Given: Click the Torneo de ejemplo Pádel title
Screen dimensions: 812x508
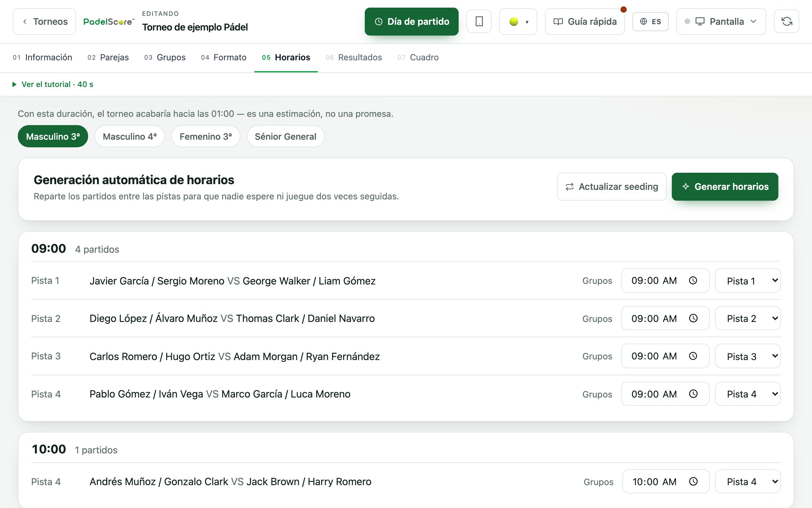Looking at the screenshot, I should pos(195,27).
